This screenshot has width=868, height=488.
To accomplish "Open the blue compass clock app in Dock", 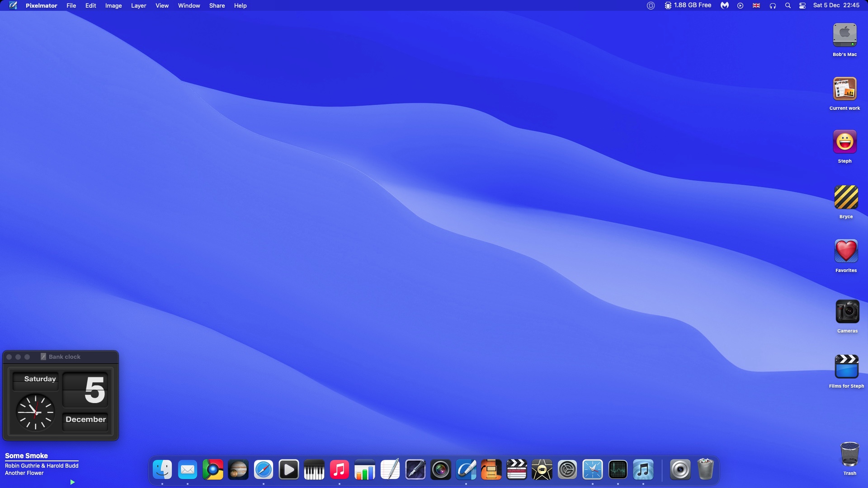I will [x=593, y=470].
